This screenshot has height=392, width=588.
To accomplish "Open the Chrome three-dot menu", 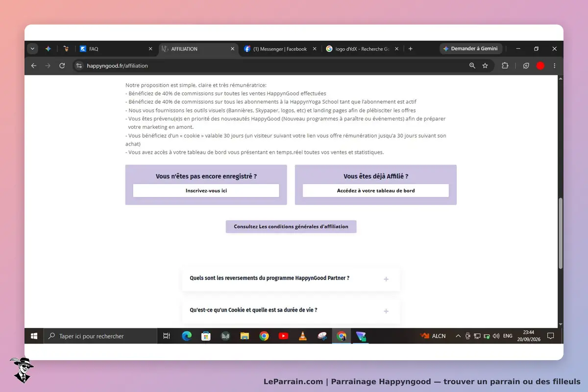I will [555, 66].
